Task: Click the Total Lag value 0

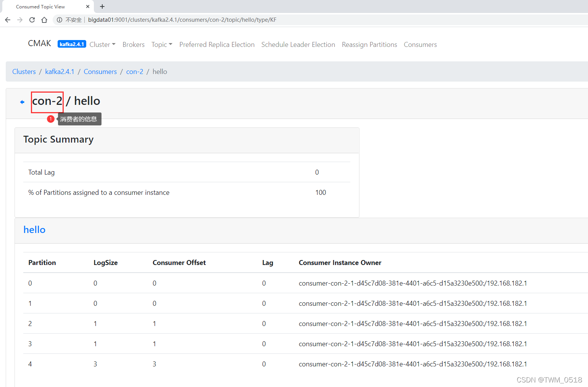Action: (317, 172)
